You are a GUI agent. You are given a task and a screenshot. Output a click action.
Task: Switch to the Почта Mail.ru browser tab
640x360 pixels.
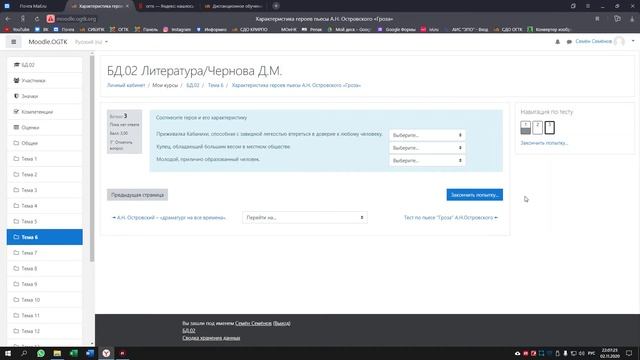(x=33, y=6)
